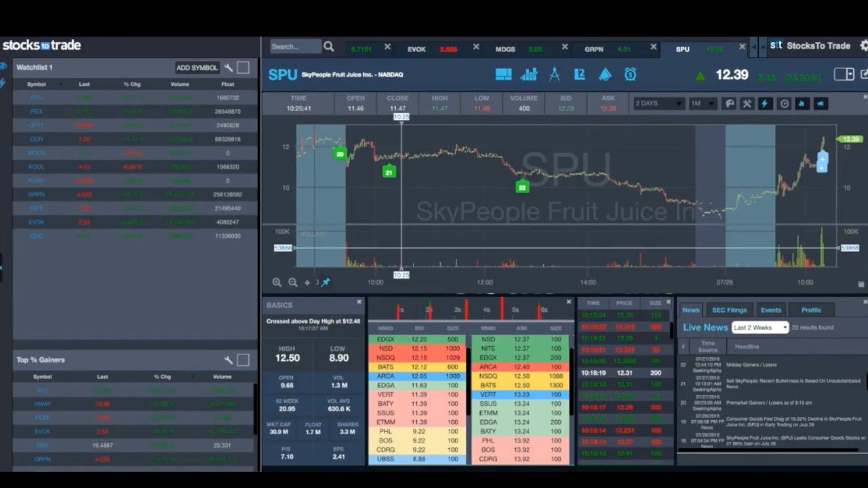Switch to the GRPN symbol tab
The width and height of the screenshot is (868, 488).
[x=594, y=49]
